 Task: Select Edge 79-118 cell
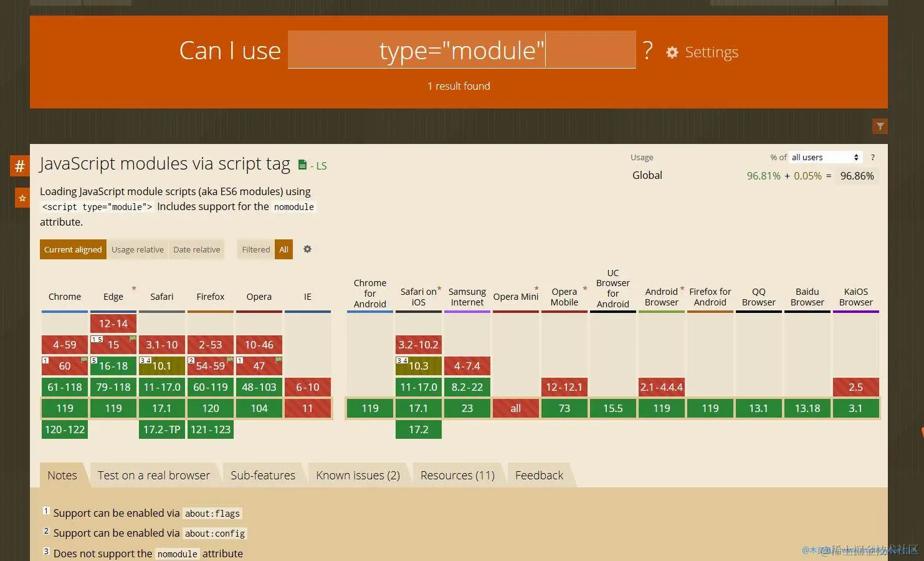point(113,387)
